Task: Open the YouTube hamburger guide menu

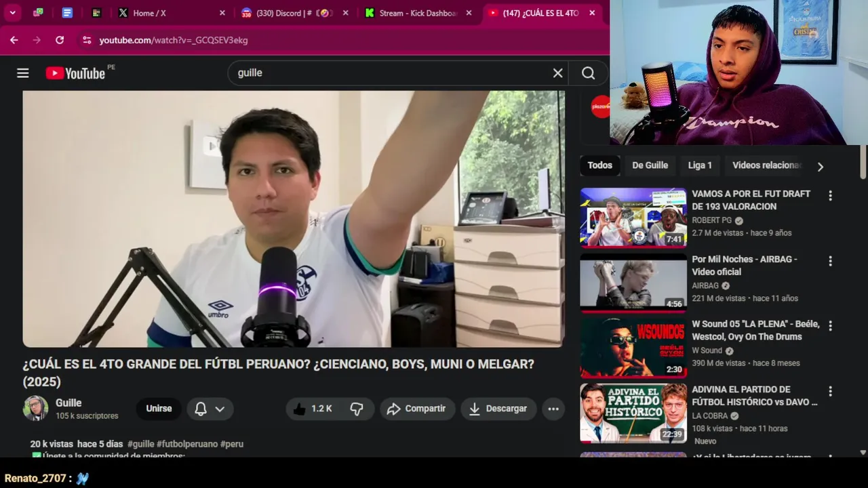Action: (23, 73)
